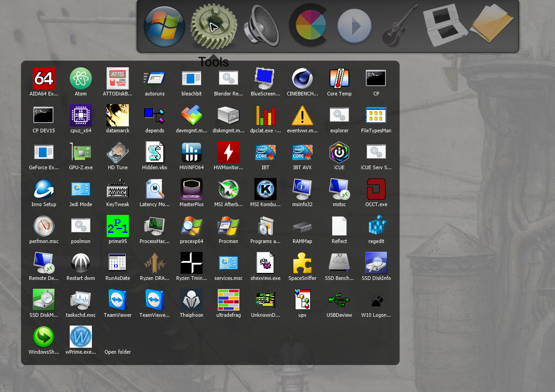The width and height of the screenshot is (555, 392).
Task: Click the play button dock icon
Action: pos(354,26)
